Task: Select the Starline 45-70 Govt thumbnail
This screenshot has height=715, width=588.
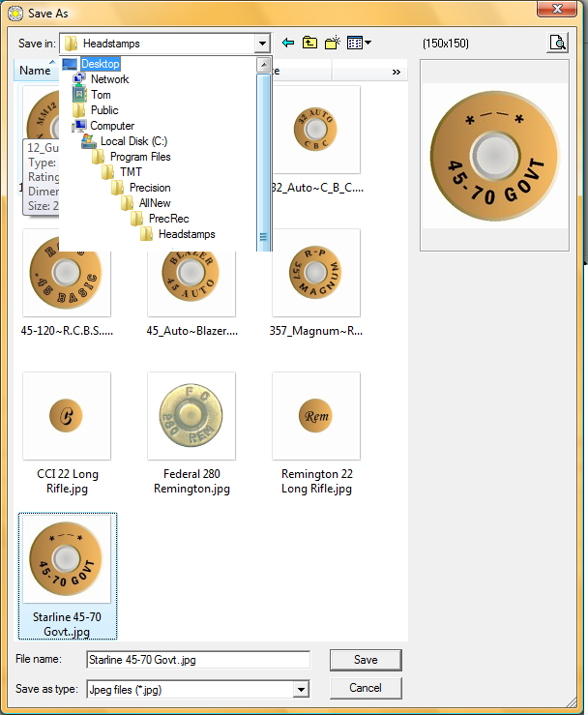Action: 67,559
